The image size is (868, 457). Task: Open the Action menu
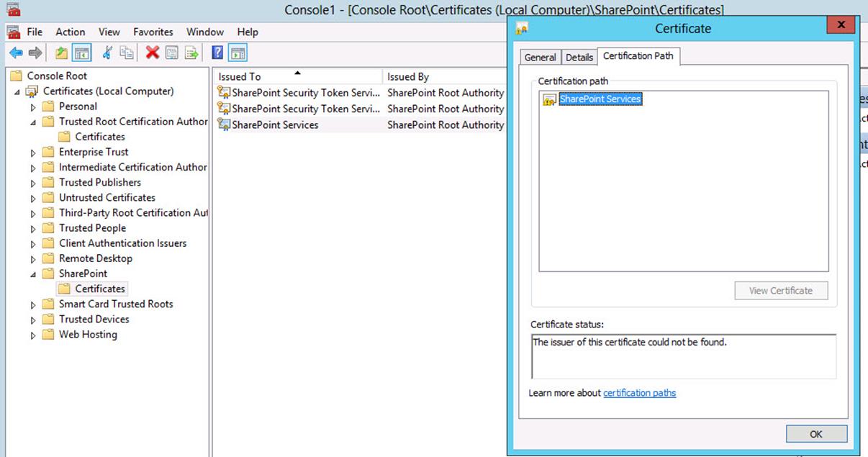point(71,32)
